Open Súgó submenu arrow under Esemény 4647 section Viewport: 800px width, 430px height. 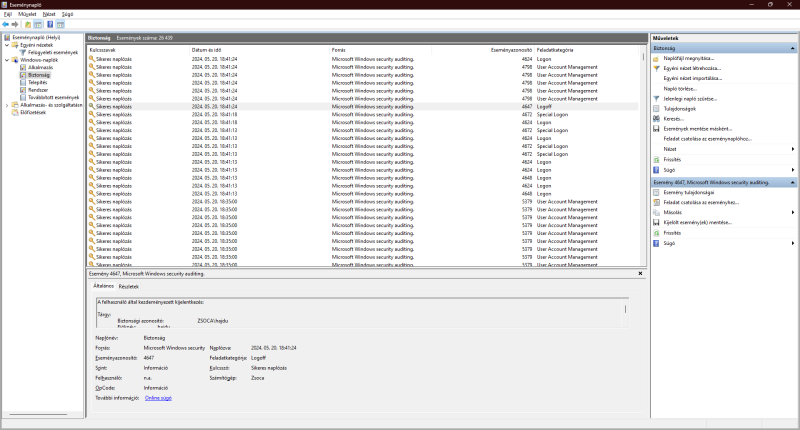point(793,243)
